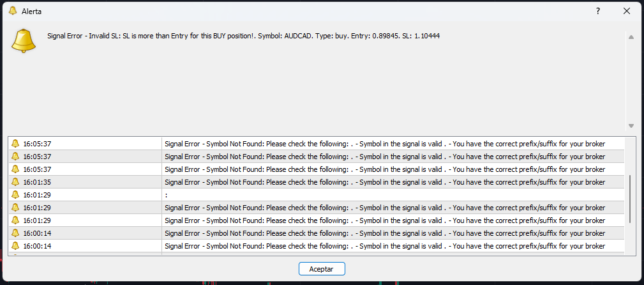Screen dimensions: 644x285
Task: Click the Invalid SL AUDCAD error message text
Action: click(x=244, y=36)
